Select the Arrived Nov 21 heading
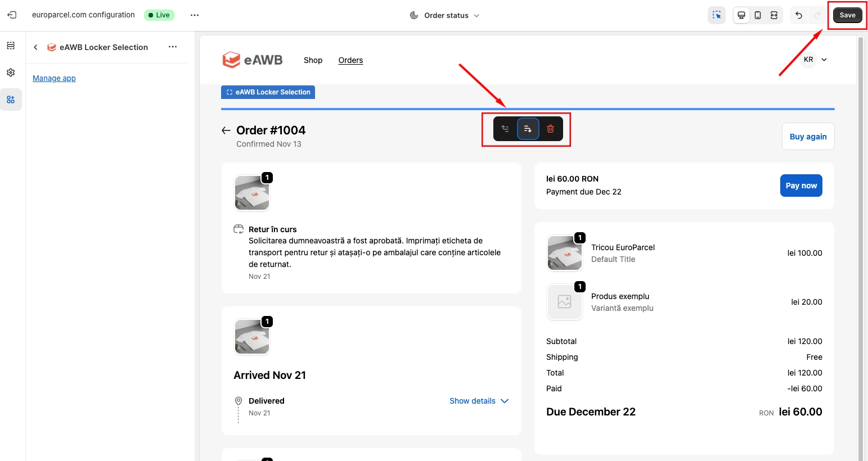This screenshot has width=868, height=461. click(x=269, y=375)
